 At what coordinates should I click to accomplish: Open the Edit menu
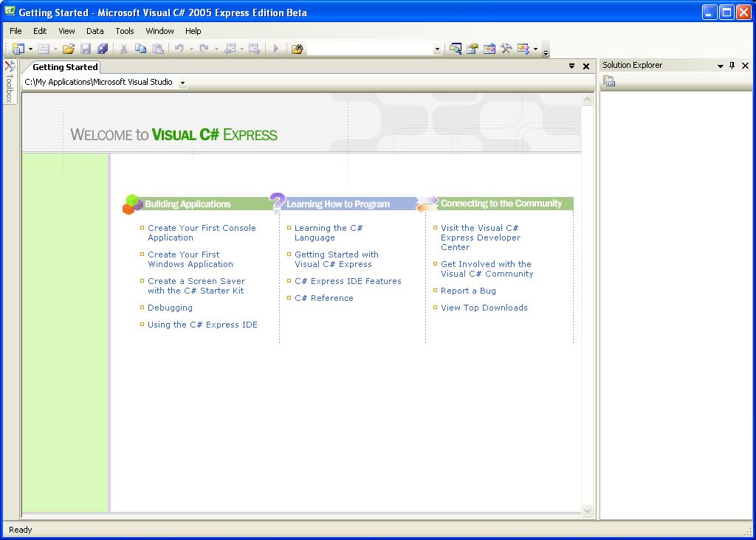tap(40, 31)
